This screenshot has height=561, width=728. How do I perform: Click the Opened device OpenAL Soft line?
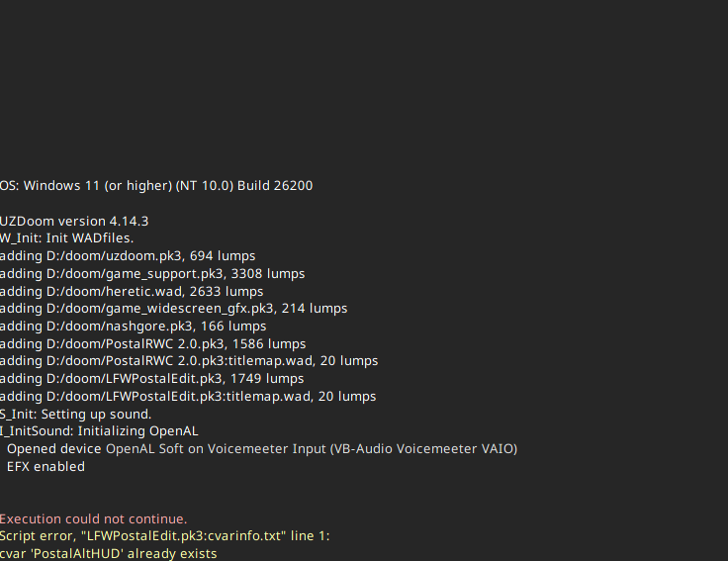click(262, 449)
